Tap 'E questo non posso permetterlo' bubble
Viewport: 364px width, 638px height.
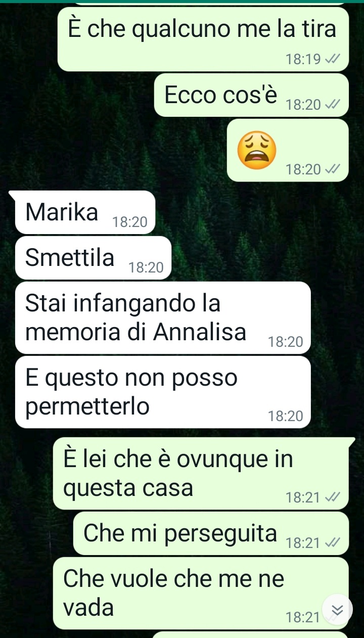[163, 392]
